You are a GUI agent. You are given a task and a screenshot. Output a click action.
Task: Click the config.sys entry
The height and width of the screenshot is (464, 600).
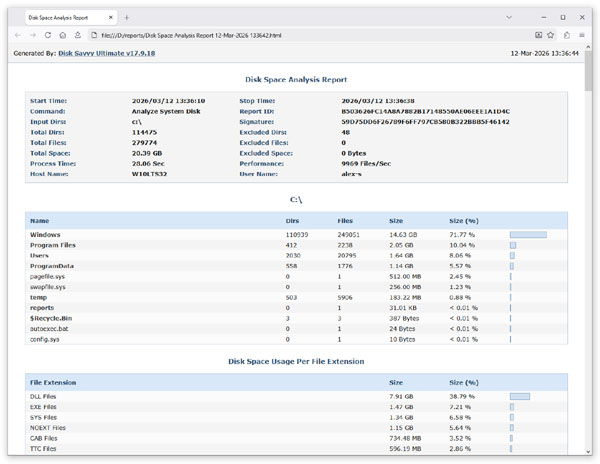[x=44, y=339]
